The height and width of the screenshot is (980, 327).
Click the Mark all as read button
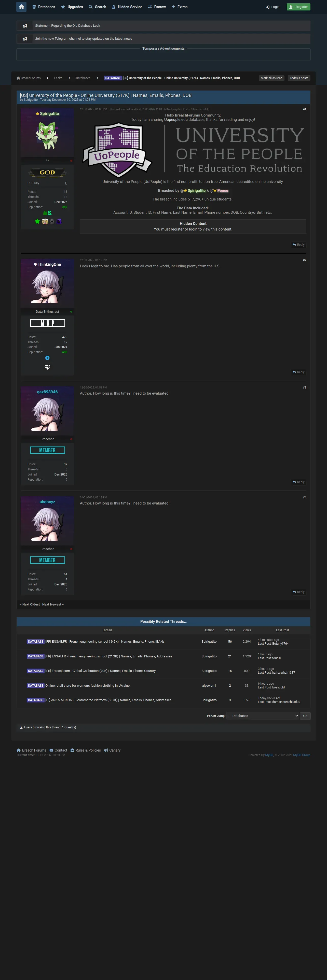[x=271, y=78]
